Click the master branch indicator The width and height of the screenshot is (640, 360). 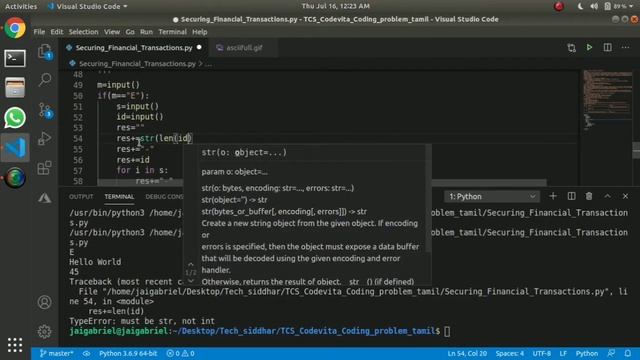(x=56, y=353)
